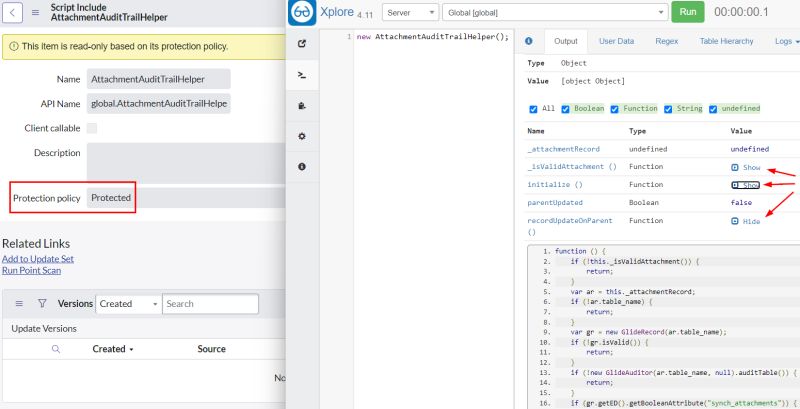Switch to the User Data tab
Image resolution: width=800 pixels, height=409 pixels.
(616, 41)
